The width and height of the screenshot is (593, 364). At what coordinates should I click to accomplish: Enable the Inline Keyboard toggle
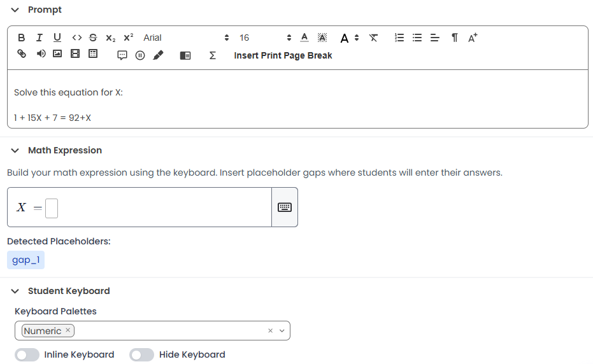[27, 355]
